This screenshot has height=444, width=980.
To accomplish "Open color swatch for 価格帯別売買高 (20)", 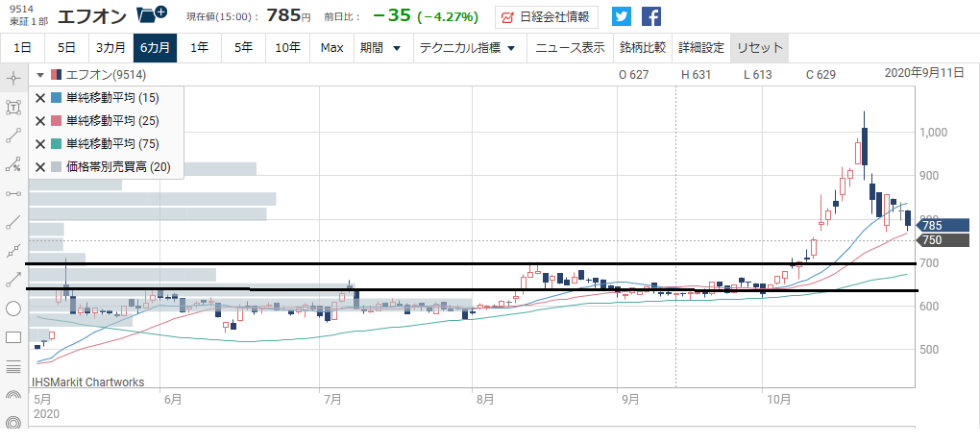I will (x=57, y=167).
